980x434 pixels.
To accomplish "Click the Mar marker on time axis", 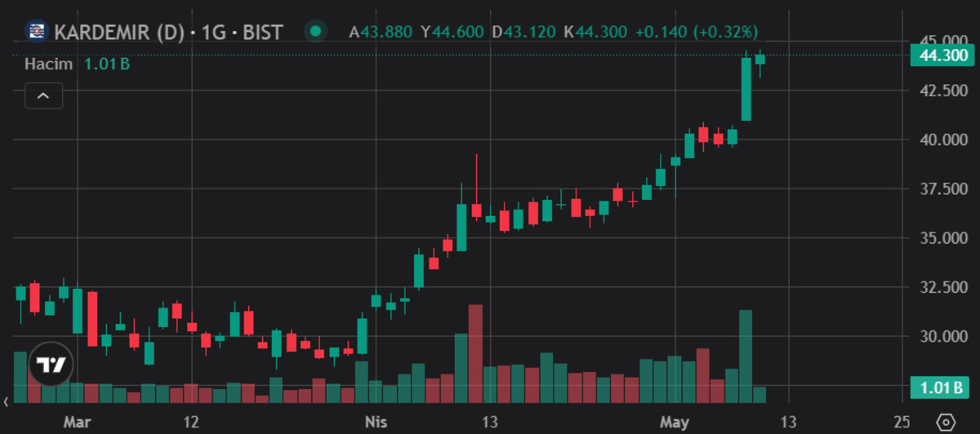I will [77, 422].
